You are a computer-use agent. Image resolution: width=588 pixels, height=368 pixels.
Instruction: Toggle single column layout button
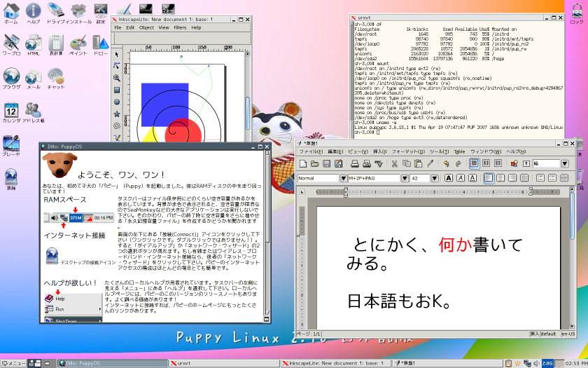click(x=475, y=163)
